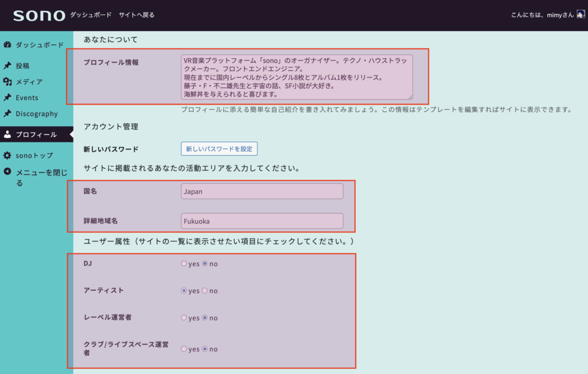Click the media icon beside メディア

[7, 82]
